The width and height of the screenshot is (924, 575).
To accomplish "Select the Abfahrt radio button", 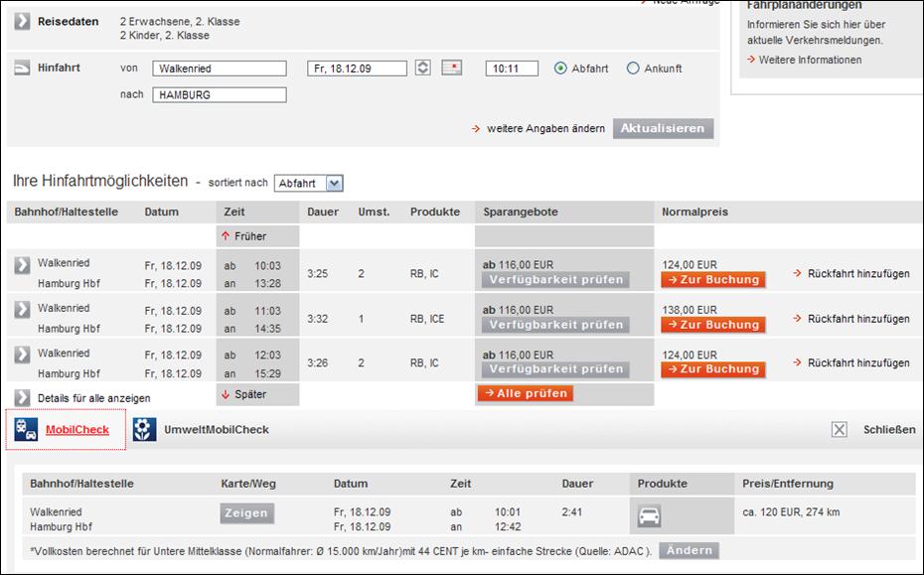I will pos(560,69).
